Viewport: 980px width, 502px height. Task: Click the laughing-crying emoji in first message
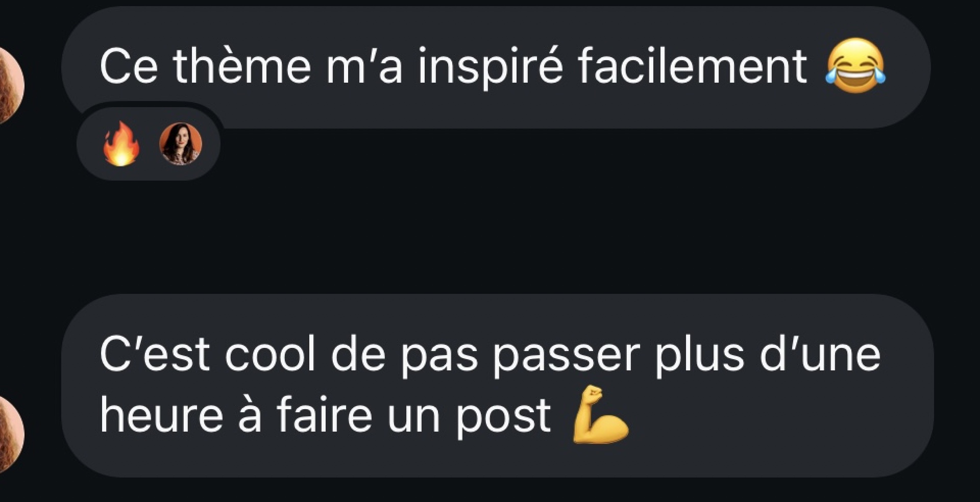coord(855,66)
